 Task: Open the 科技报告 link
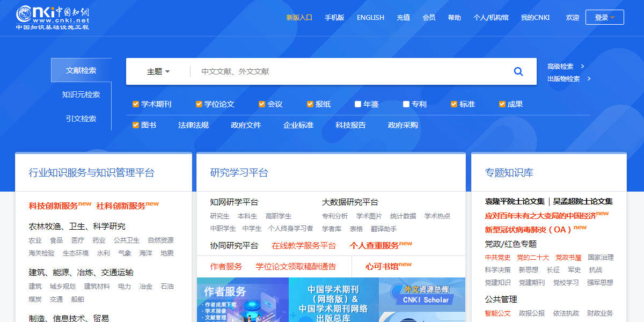tap(350, 125)
